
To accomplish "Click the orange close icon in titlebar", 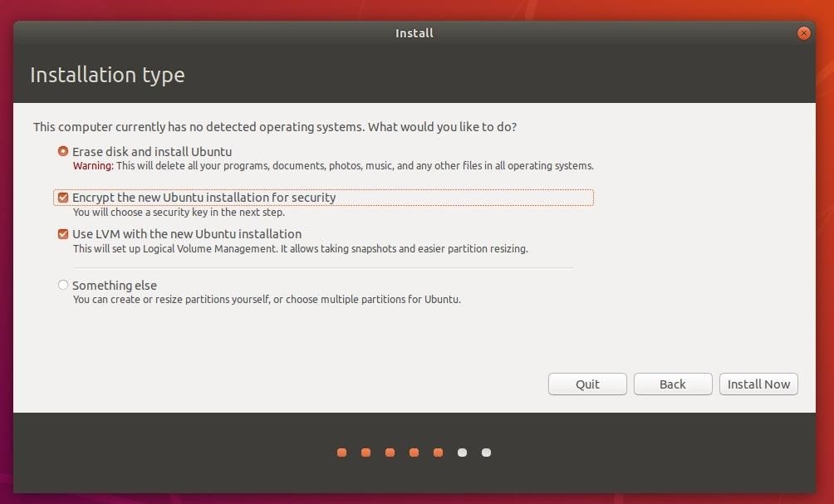I will (x=803, y=33).
